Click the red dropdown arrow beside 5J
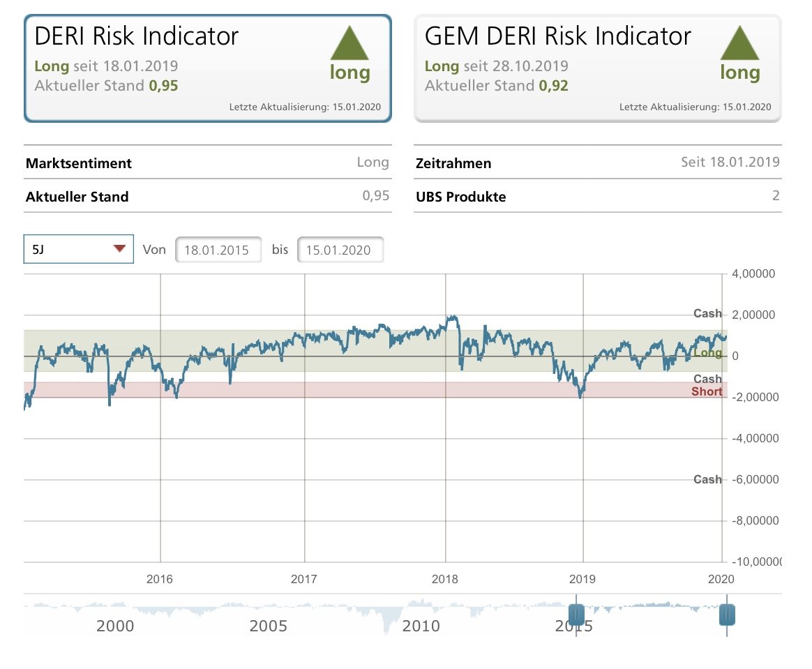 click(119, 249)
